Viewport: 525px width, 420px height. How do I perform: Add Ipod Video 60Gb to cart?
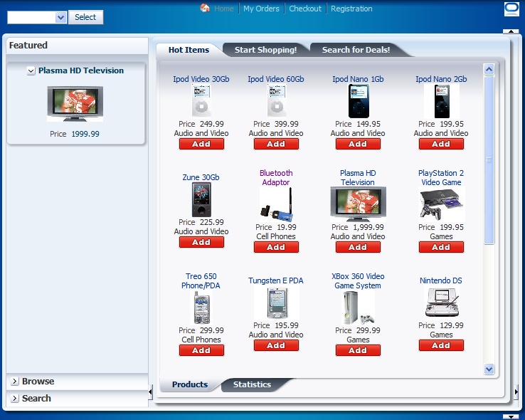[276, 144]
